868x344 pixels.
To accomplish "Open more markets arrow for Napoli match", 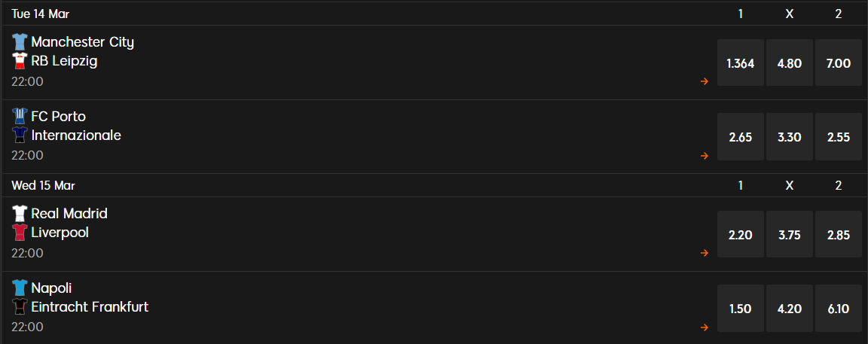I will click(704, 327).
